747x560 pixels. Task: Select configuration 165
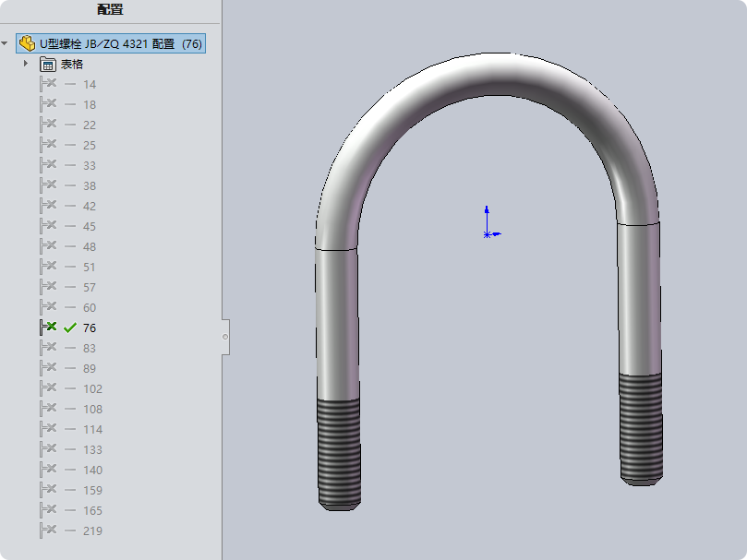(x=93, y=510)
